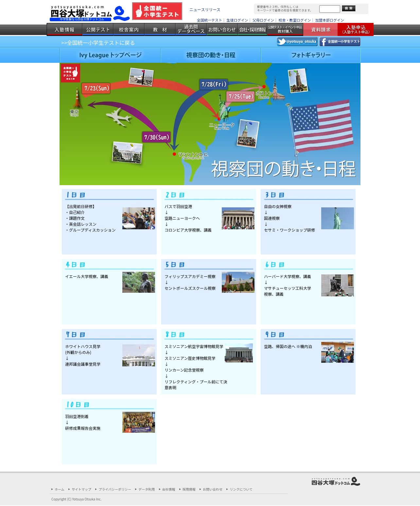420x506 pixels.
Task: Click the red 全国統一小学生テスト badge on the map banner
Action: click(x=70, y=73)
